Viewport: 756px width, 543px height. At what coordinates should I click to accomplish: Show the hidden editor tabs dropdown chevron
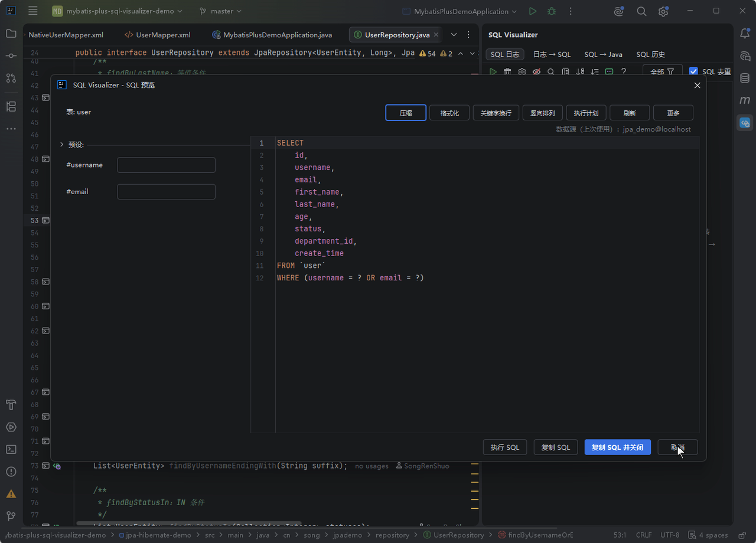[454, 35]
